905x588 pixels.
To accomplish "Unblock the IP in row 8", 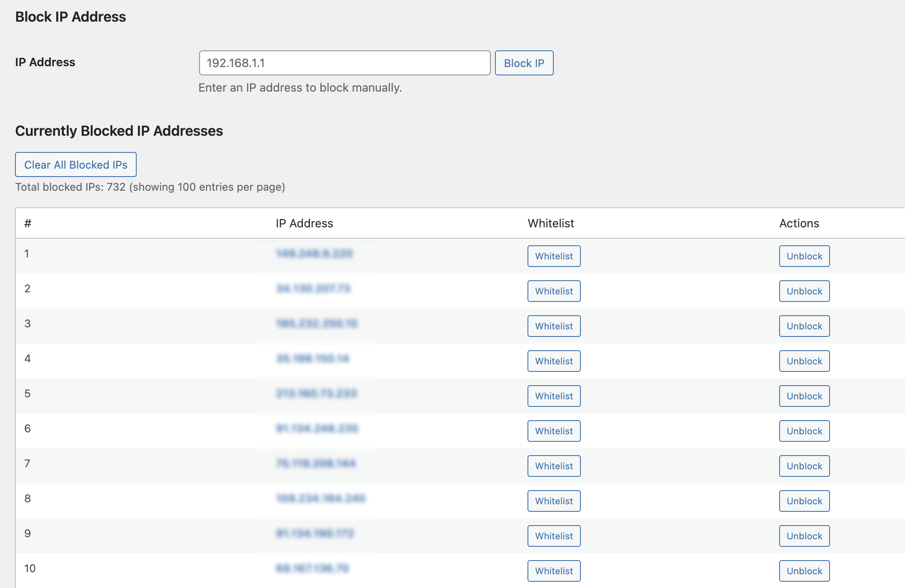I will click(804, 501).
